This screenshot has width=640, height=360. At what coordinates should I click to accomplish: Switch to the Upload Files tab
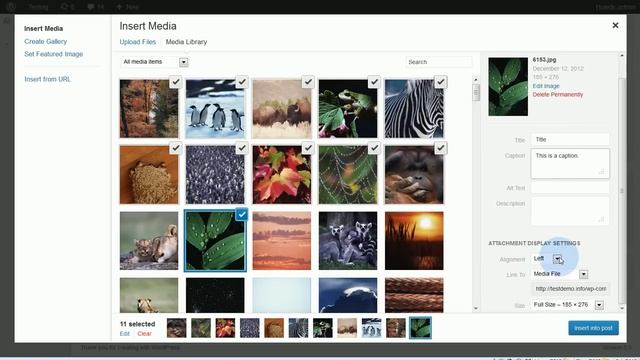click(x=138, y=42)
